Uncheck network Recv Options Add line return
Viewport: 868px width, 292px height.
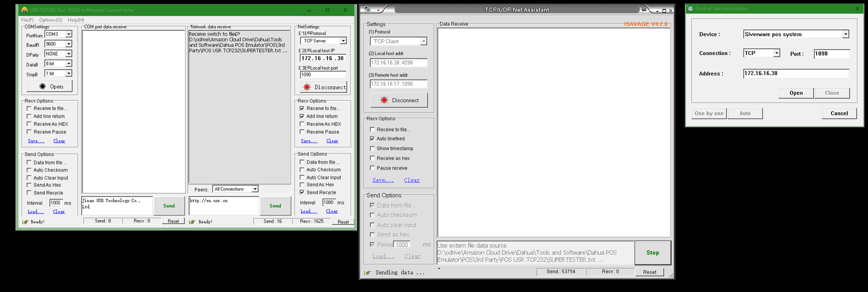click(302, 116)
